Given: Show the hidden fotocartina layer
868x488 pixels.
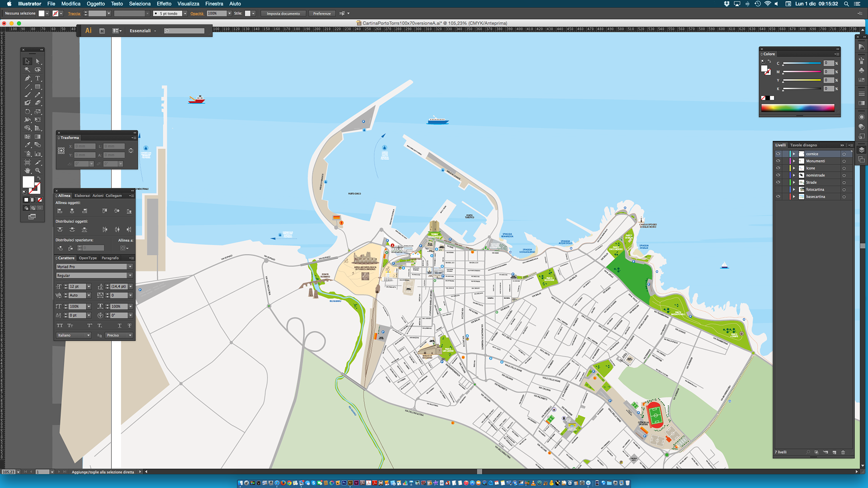Looking at the screenshot, I should coord(778,189).
